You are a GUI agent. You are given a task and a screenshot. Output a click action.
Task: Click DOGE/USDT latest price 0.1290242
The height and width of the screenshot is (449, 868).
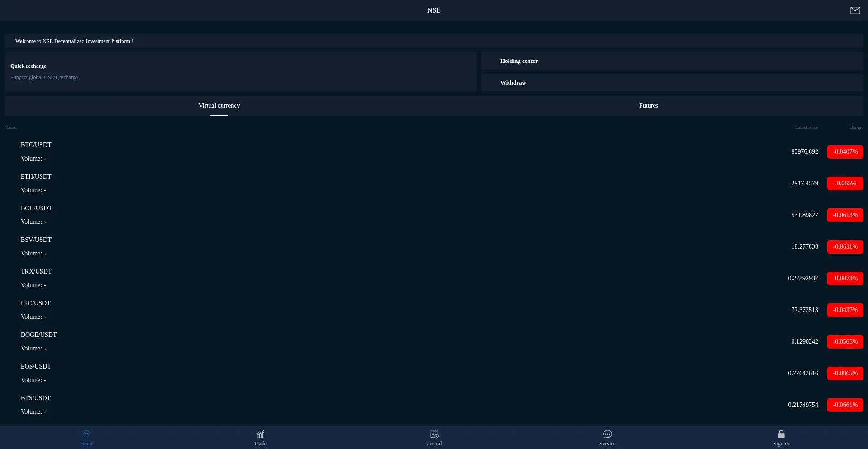(x=804, y=342)
